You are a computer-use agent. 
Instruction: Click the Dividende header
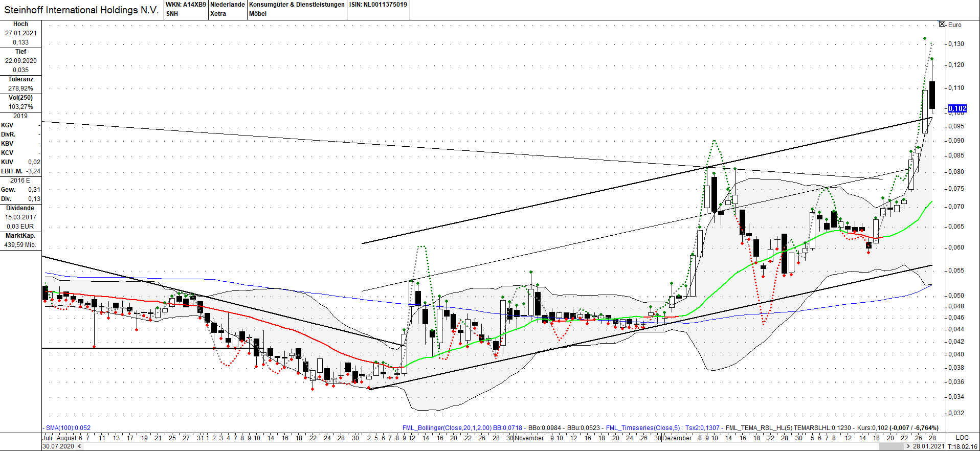point(20,208)
